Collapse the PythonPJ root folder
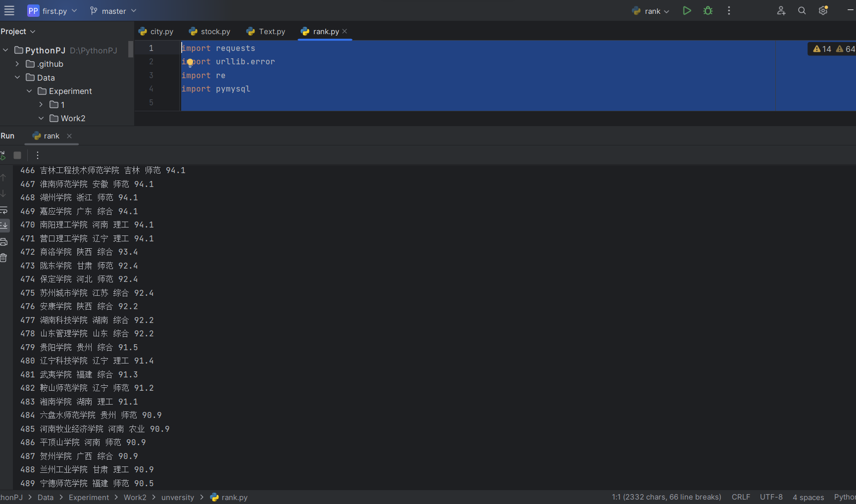856x504 pixels. [5, 50]
